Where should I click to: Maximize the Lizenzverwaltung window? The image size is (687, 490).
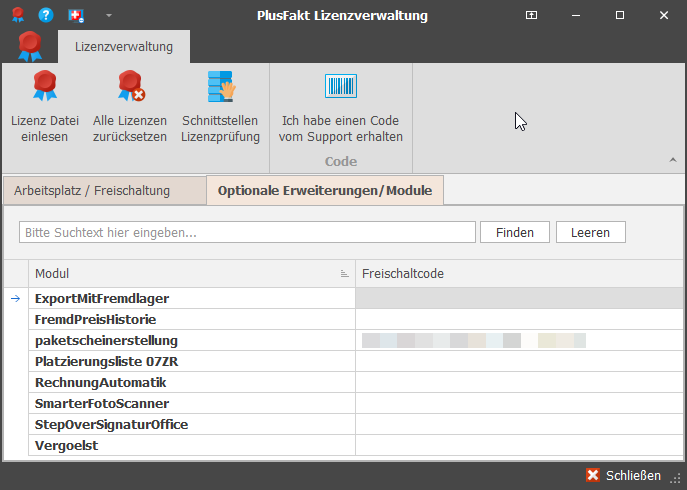click(x=620, y=15)
